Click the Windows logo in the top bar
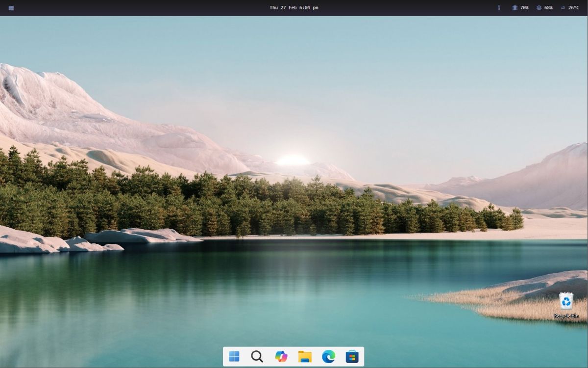The image size is (588, 368). (11, 7)
